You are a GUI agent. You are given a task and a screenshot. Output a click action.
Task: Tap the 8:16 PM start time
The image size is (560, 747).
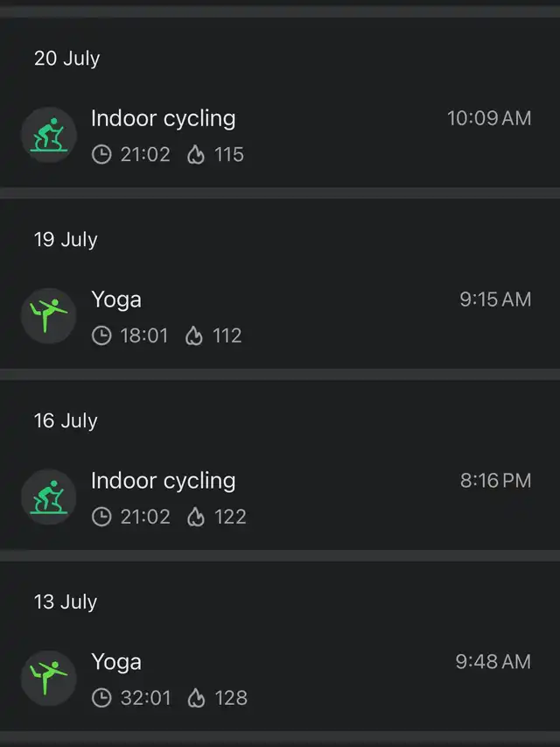pyautogui.click(x=496, y=480)
